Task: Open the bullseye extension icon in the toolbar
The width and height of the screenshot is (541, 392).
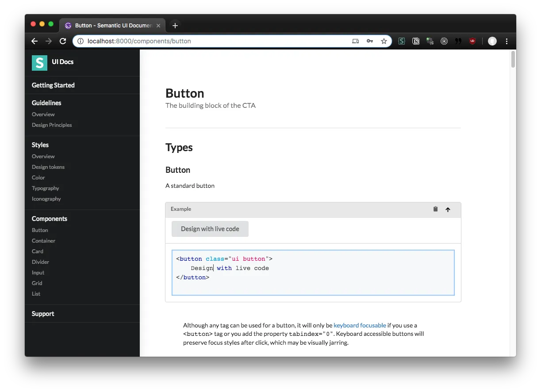Action: pyautogui.click(x=444, y=41)
